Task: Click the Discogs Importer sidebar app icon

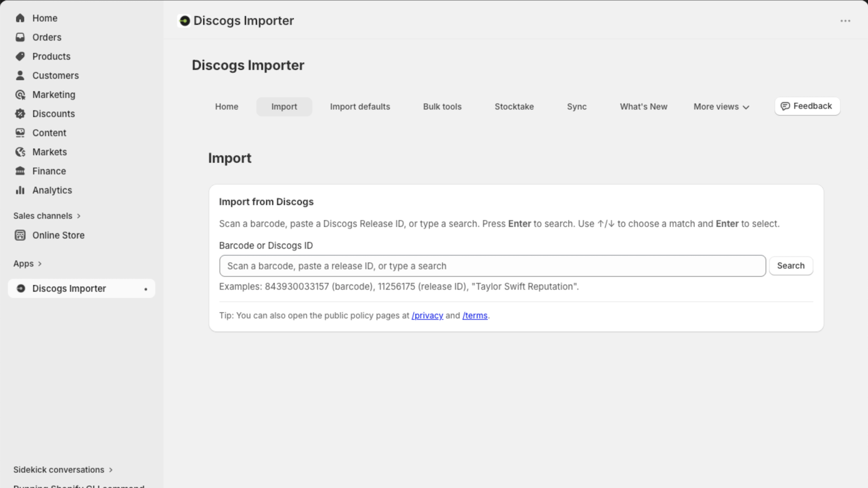Action: 21,288
